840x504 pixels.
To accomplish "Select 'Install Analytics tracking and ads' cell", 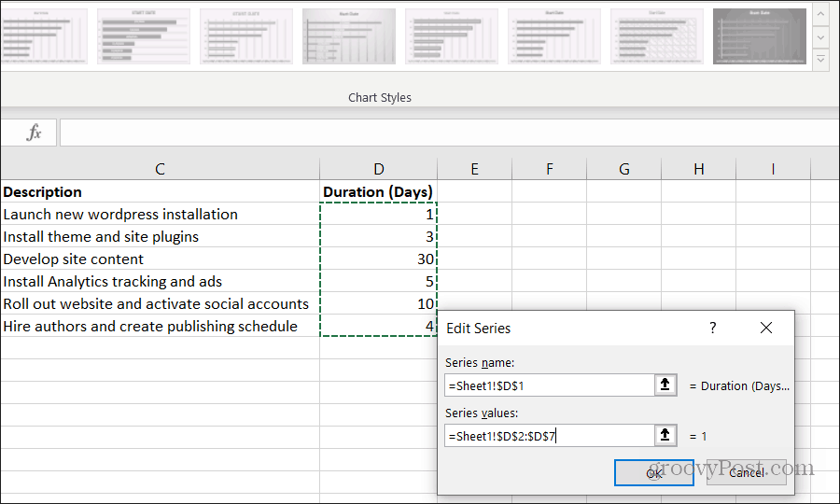I will (x=160, y=282).
